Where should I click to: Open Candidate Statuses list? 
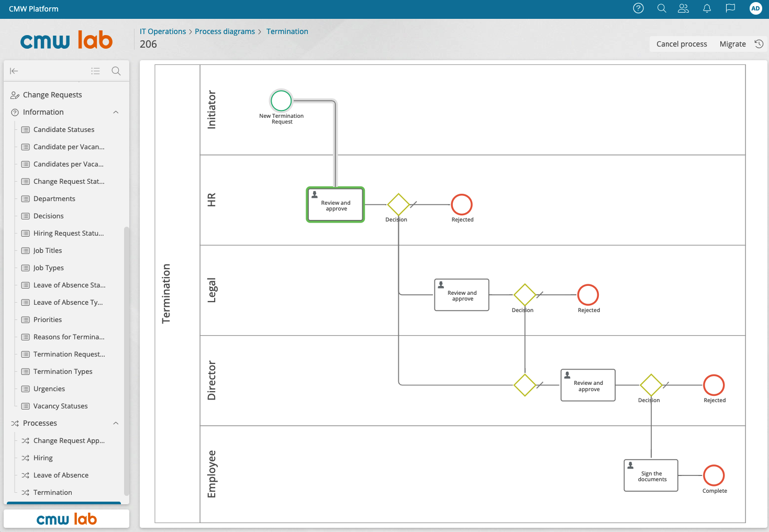click(64, 129)
